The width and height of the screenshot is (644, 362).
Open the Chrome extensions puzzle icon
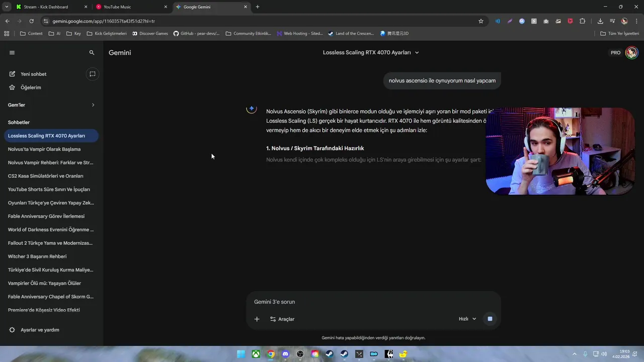click(582, 21)
